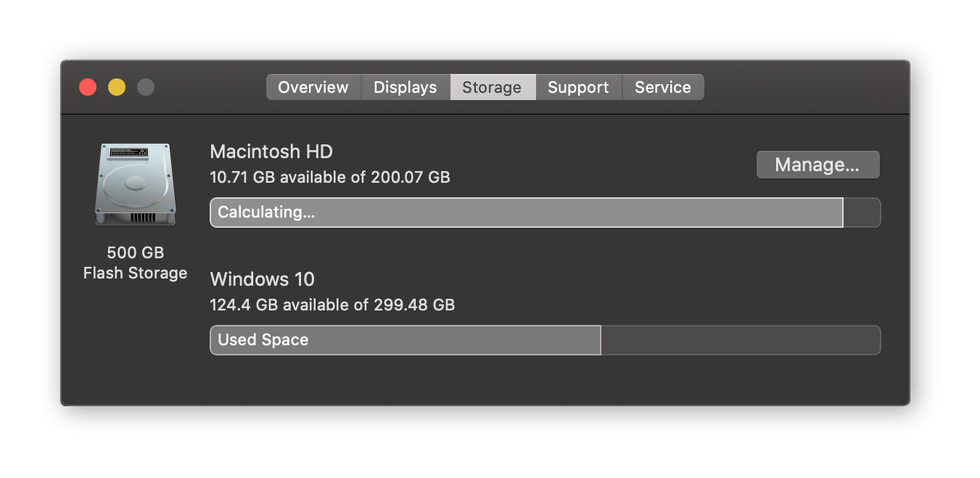Open storage management with Manage... button

click(x=818, y=165)
